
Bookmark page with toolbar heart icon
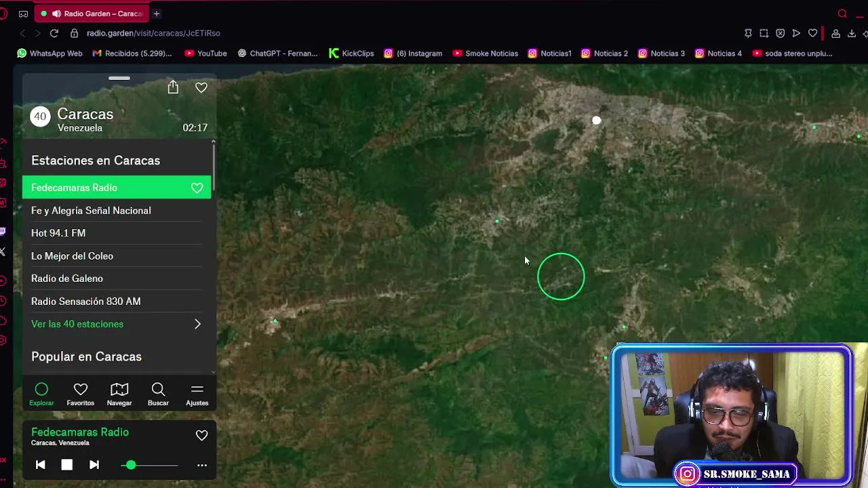(x=812, y=33)
